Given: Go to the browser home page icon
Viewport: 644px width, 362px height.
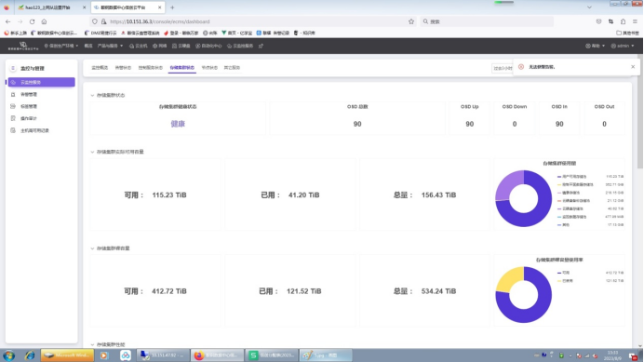Looking at the screenshot, I should pyautogui.click(x=44, y=21).
